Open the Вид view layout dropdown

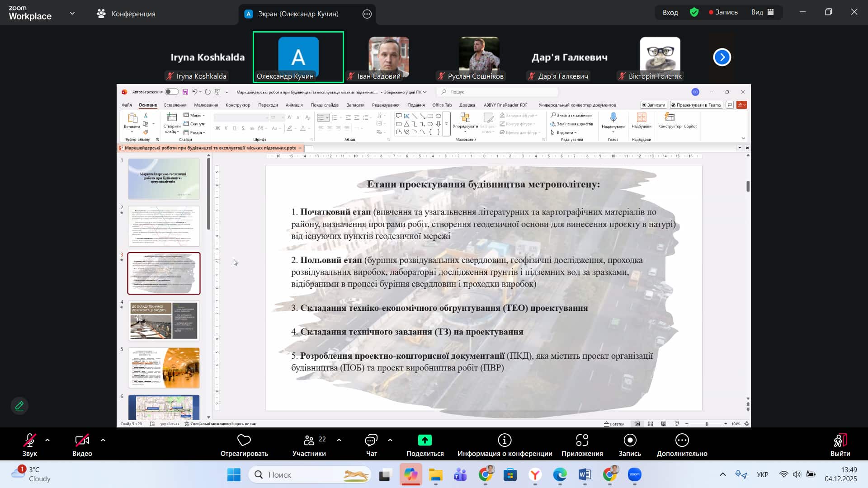(x=763, y=12)
